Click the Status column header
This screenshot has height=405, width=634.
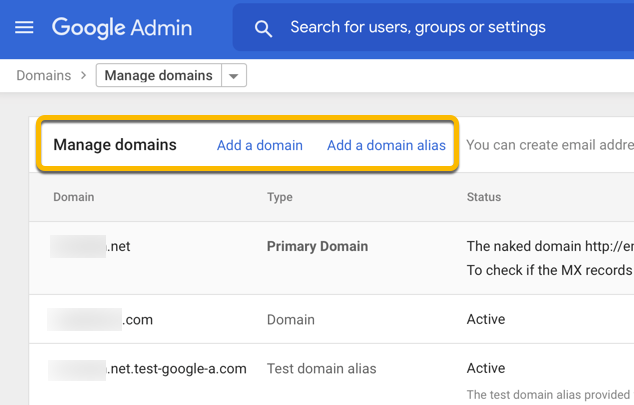point(484,197)
